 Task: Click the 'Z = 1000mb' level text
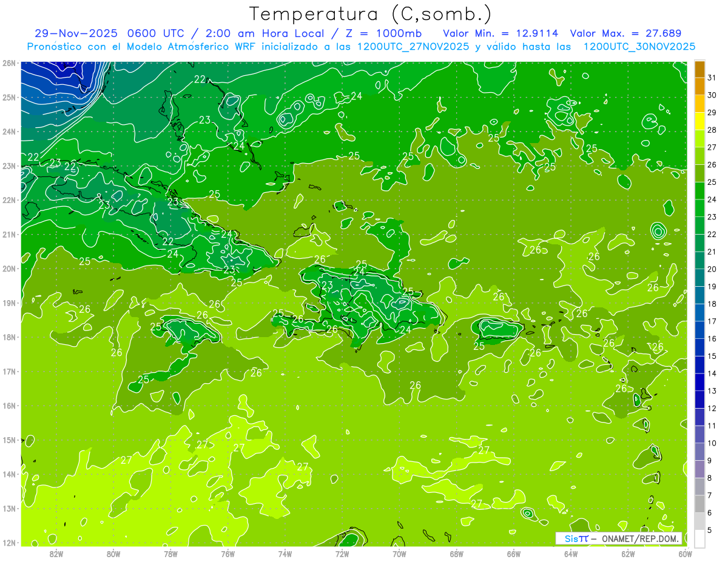pyautogui.click(x=384, y=33)
